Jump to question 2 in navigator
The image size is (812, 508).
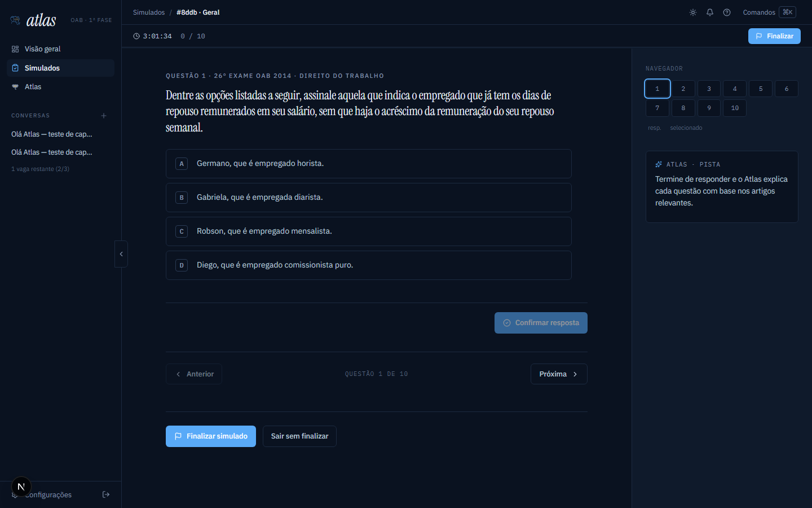coord(683,89)
